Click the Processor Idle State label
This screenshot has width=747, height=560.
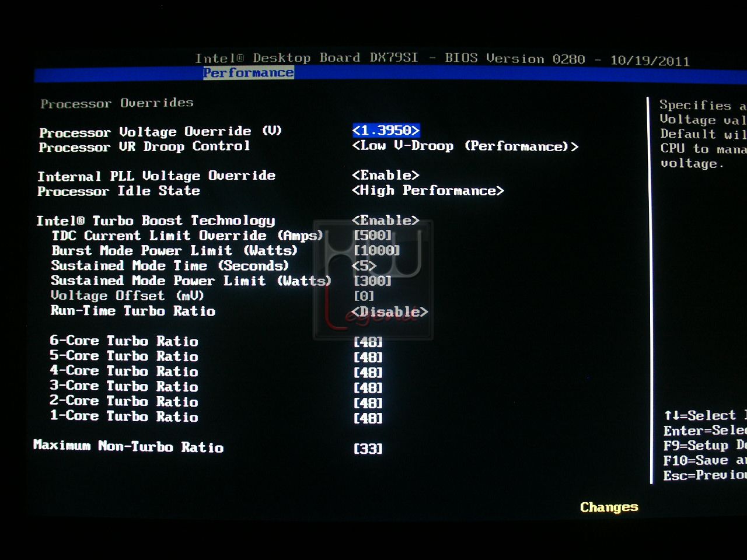(x=118, y=191)
